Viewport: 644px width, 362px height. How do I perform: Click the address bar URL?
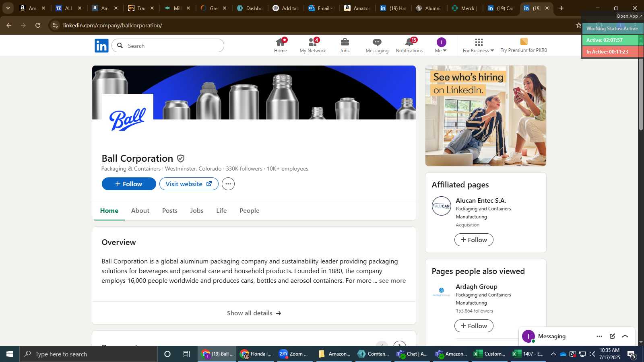click(113, 25)
